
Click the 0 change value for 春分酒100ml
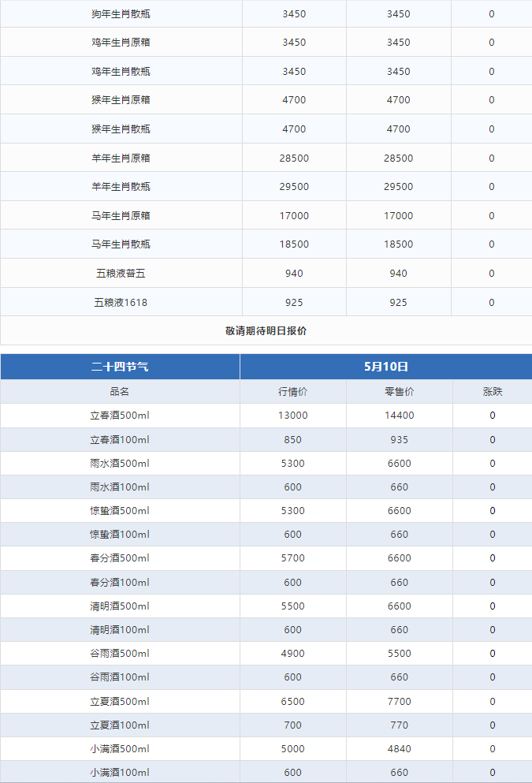click(493, 583)
